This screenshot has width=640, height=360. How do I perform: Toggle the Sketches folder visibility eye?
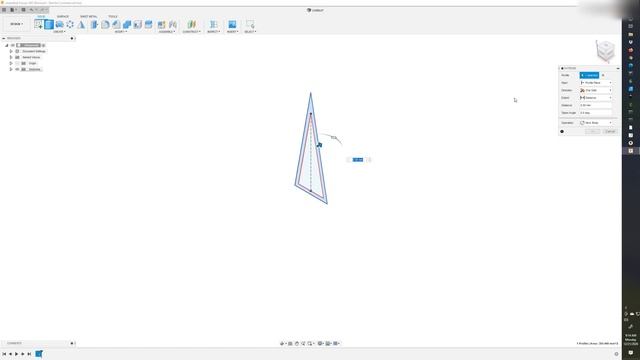(x=17, y=69)
